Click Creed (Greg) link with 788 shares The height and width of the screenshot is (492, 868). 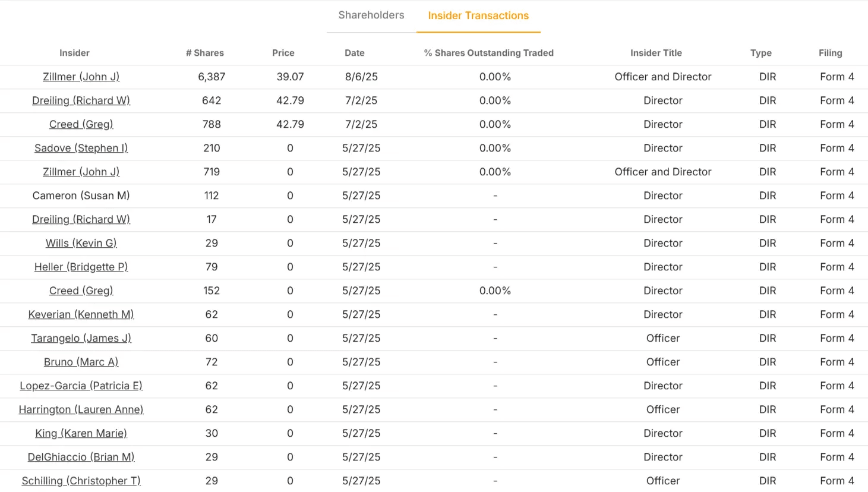pyautogui.click(x=81, y=124)
